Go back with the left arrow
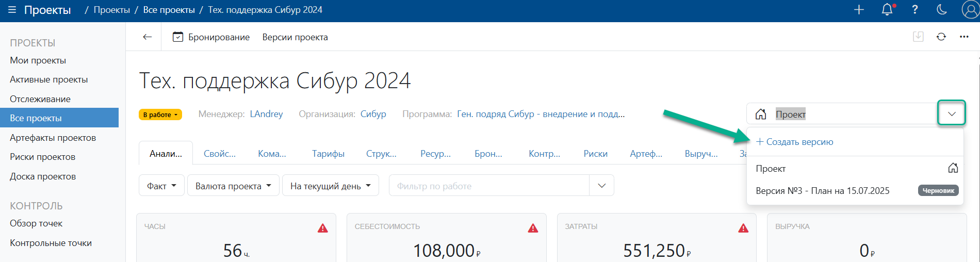Viewport: 980px width, 262px height. pyautogui.click(x=148, y=37)
